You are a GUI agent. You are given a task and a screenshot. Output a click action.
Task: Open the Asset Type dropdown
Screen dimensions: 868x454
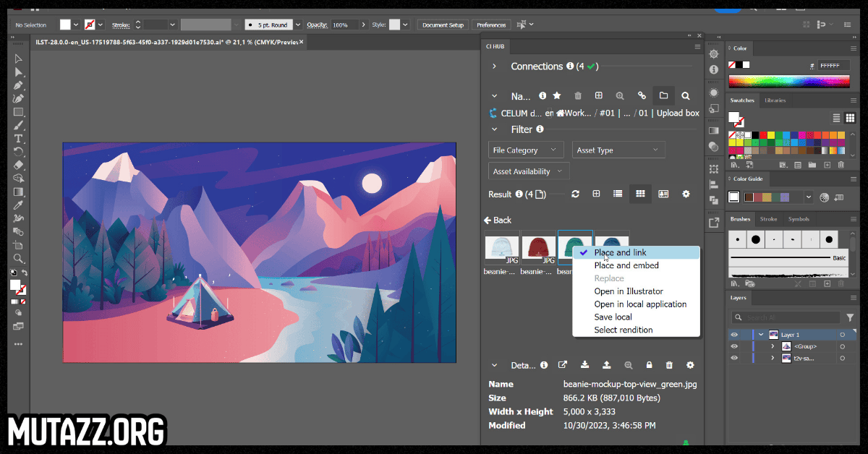(618, 150)
